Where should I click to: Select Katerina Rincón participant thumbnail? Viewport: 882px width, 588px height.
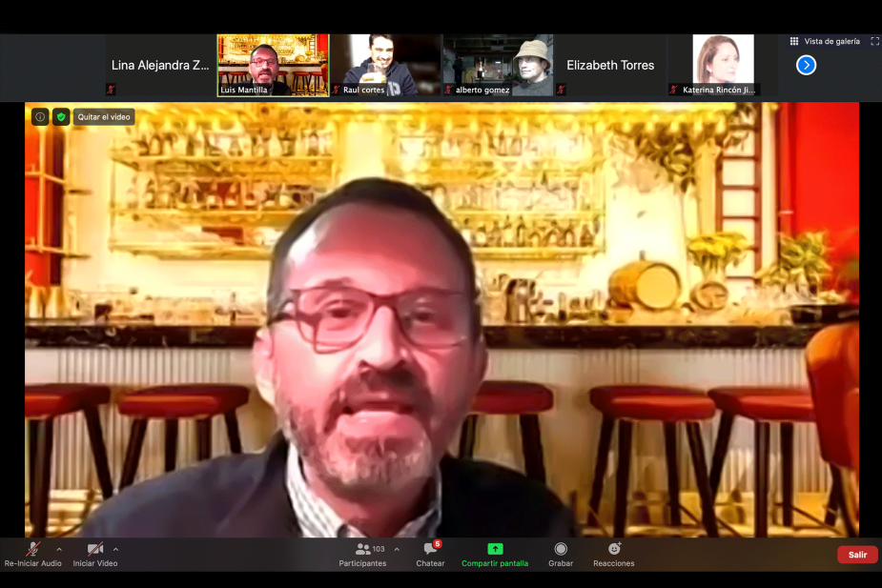pyautogui.click(x=723, y=65)
